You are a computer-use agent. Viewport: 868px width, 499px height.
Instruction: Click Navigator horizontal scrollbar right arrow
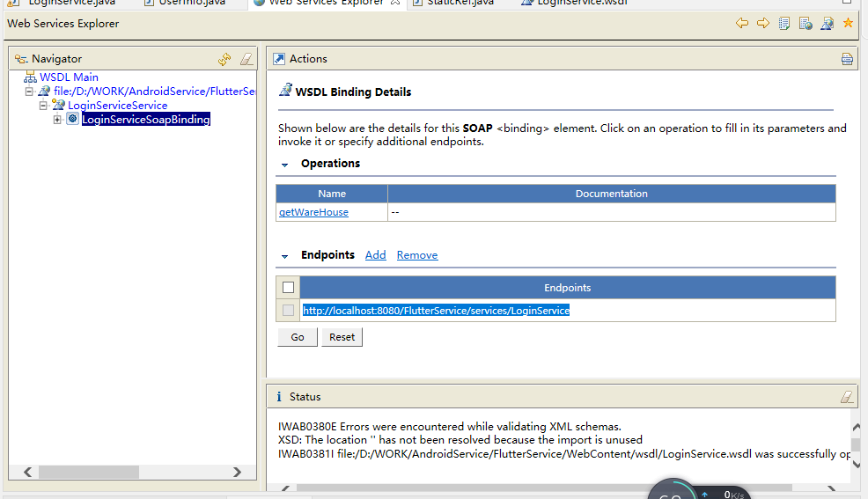tap(237, 472)
